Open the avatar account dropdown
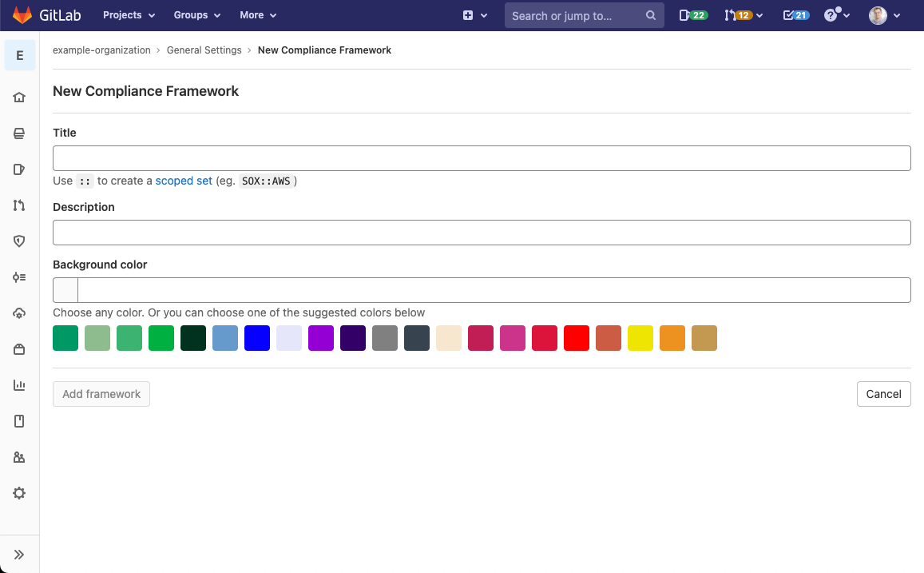 [x=885, y=14]
